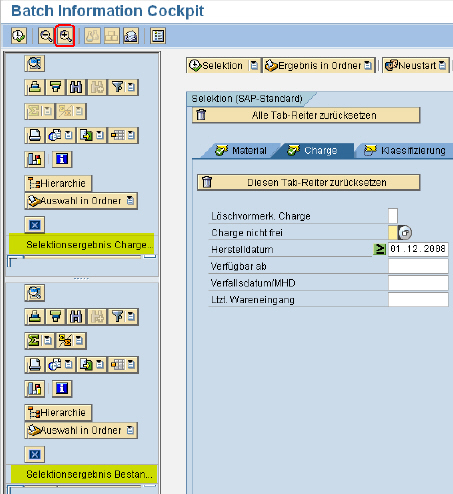Click the red-highlighted zoom in magnifier icon
Screen dimensions: 453x494
pyautogui.click(x=65, y=36)
